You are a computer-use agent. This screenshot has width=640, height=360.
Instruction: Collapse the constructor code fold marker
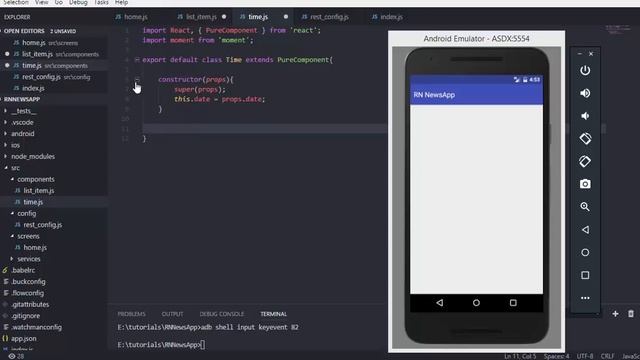[x=137, y=79]
